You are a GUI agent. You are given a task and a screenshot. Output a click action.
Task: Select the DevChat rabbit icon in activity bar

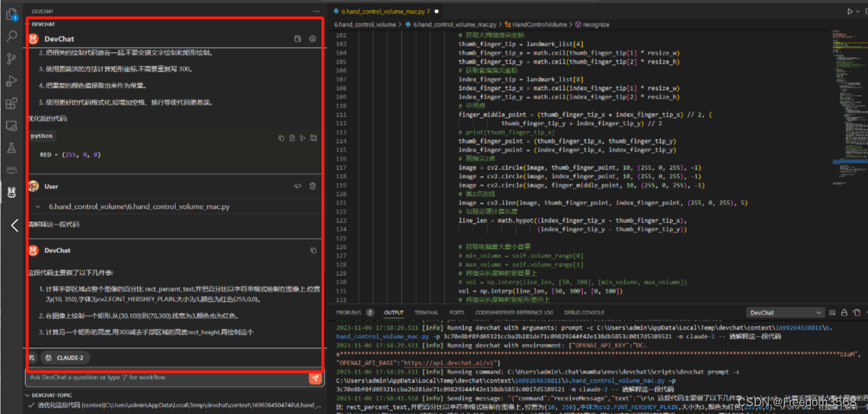point(11,192)
